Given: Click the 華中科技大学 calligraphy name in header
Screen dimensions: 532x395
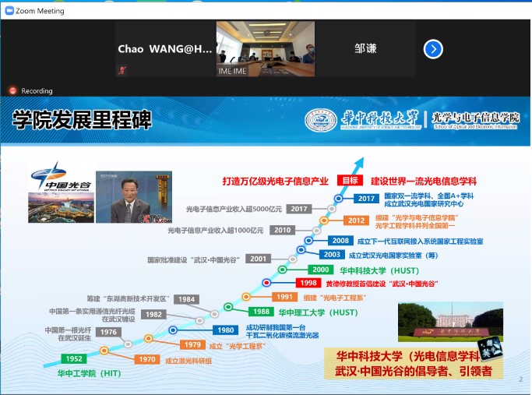Looking at the screenshot, I should pyautogui.click(x=380, y=118).
